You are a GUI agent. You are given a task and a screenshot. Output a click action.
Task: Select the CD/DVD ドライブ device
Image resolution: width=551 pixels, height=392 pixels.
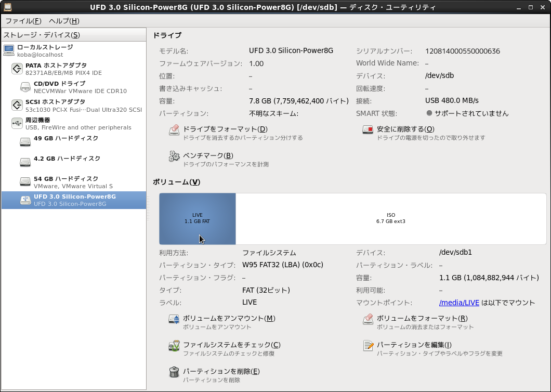click(59, 84)
